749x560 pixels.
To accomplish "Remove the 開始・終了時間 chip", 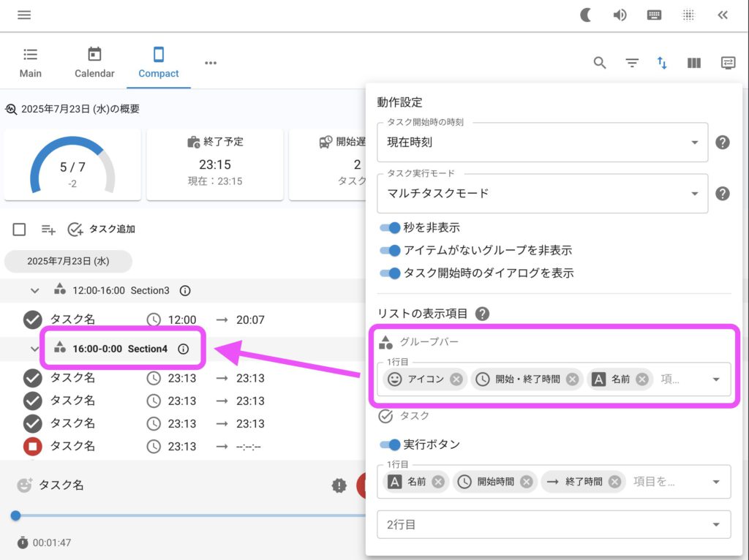I will click(572, 379).
